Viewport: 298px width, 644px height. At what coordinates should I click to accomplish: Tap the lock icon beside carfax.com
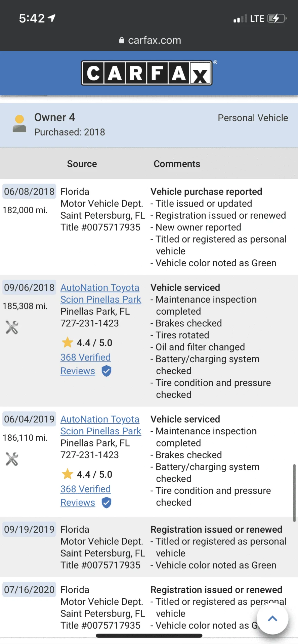pyautogui.click(x=122, y=41)
